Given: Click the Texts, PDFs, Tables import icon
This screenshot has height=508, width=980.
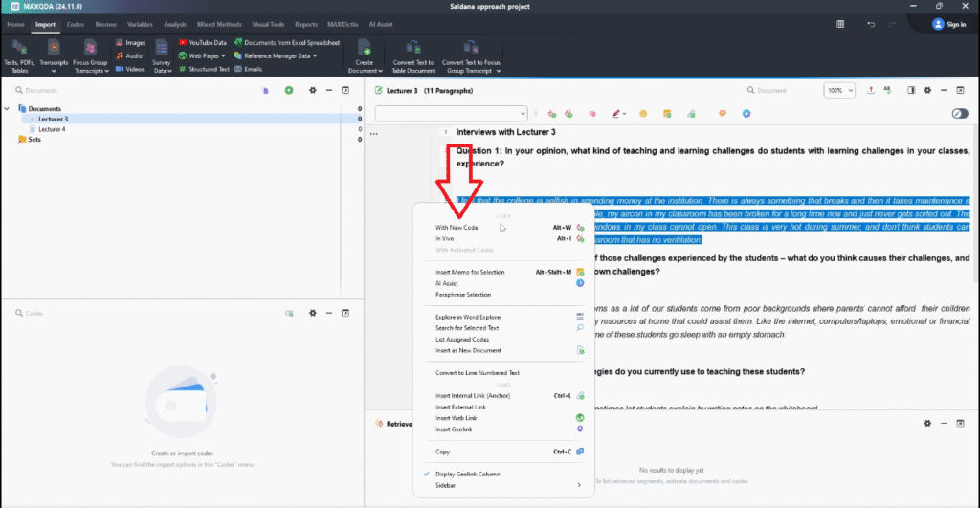Looking at the screenshot, I should click(x=21, y=48).
